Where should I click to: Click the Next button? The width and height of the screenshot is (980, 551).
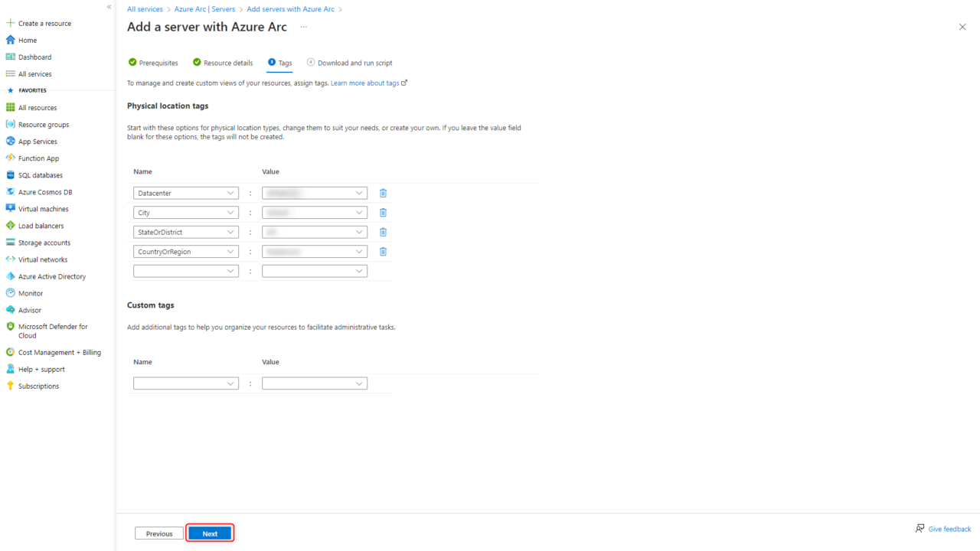tap(210, 533)
